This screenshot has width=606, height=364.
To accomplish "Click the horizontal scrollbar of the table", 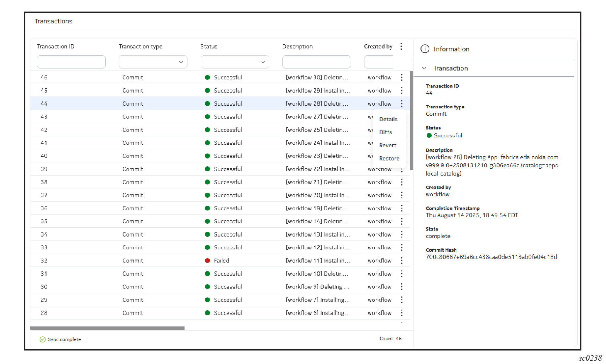I will point(107,328).
